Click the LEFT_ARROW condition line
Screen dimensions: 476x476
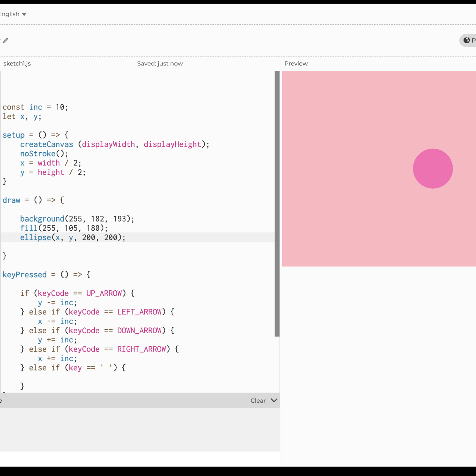[x=97, y=312]
